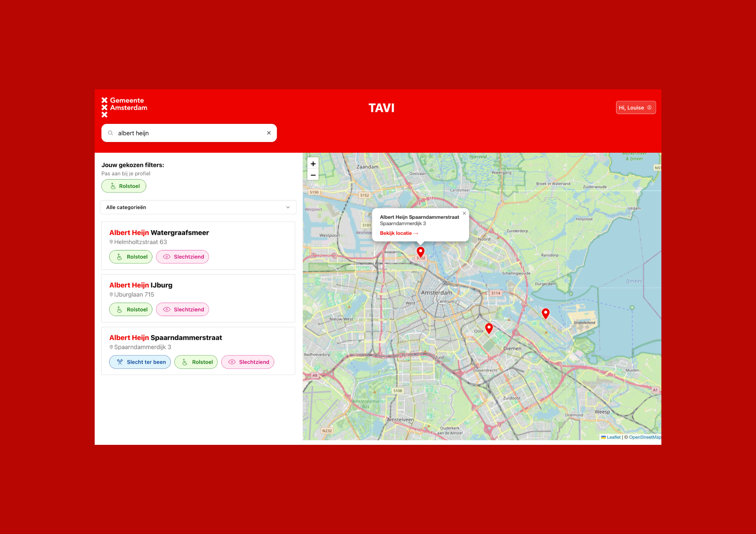Zoom out the map
The width and height of the screenshot is (756, 534).
click(x=313, y=175)
